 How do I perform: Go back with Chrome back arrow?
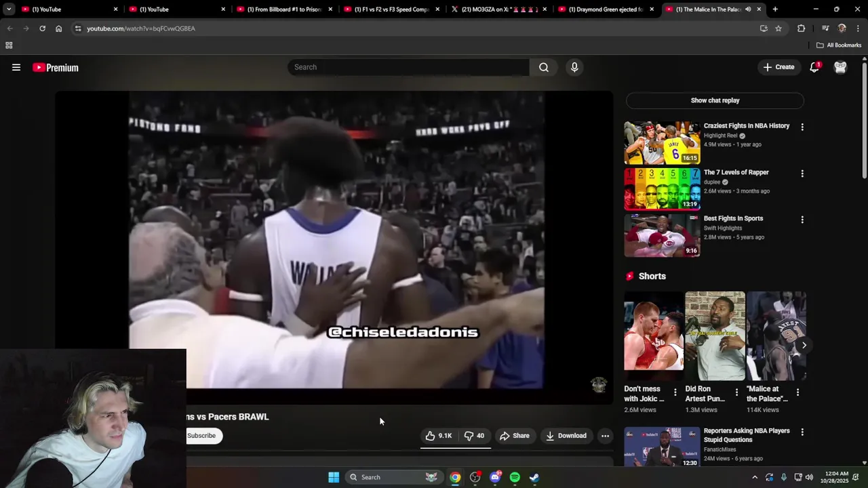tap(9, 28)
